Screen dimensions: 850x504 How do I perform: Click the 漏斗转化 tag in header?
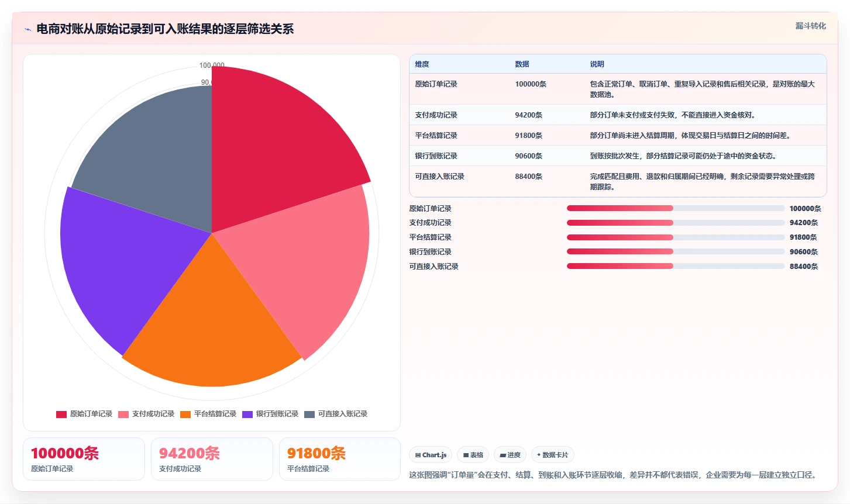point(810,26)
